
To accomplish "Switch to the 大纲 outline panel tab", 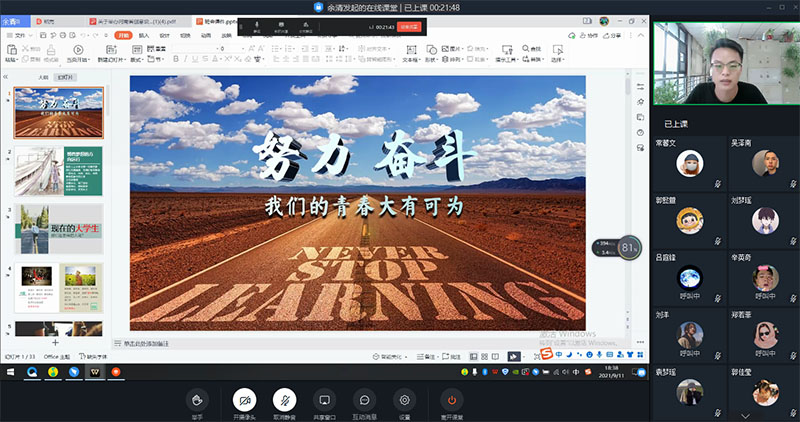I will [x=43, y=77].
